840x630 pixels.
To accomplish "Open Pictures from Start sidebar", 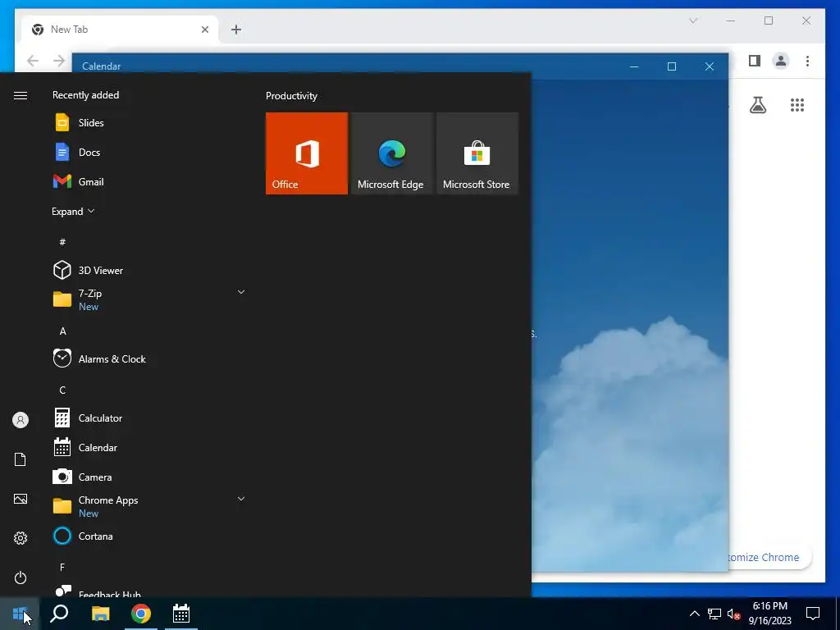I will tap(21, 499).
